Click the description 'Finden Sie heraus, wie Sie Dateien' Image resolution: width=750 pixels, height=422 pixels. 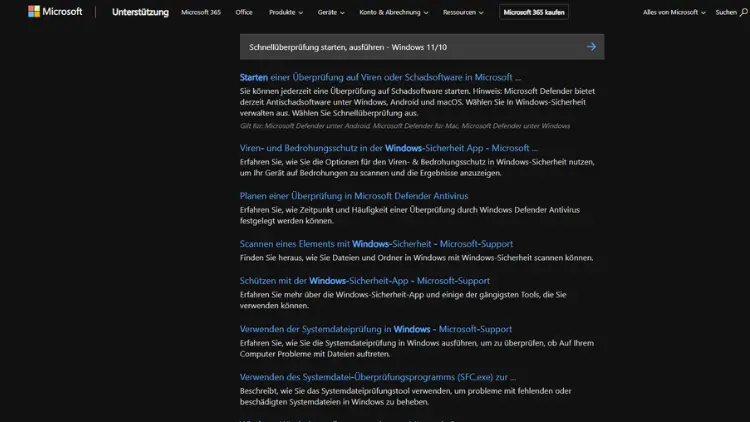click(x=416, y=257)
